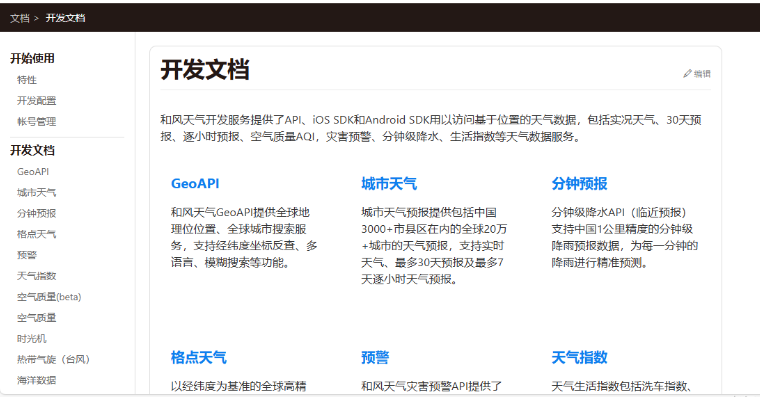Click the 城市天气预报 card description text

pyautogui.click(x=434, y=246)
